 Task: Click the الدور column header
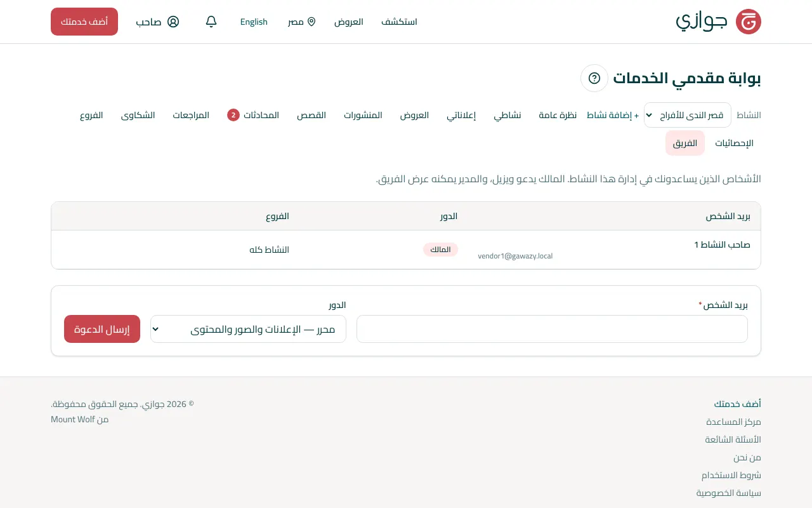tap(449, 216)
